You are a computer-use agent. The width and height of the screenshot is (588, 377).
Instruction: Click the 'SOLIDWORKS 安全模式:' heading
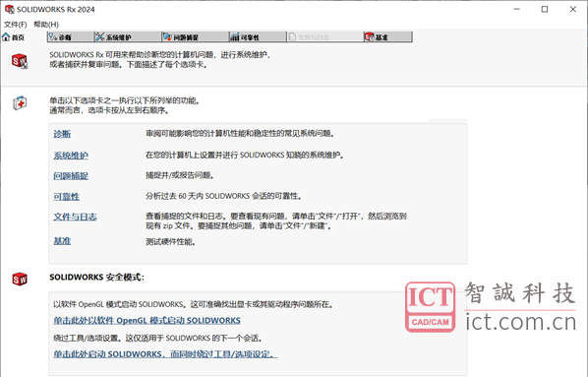pyautogui.click(x=96, y=278)
